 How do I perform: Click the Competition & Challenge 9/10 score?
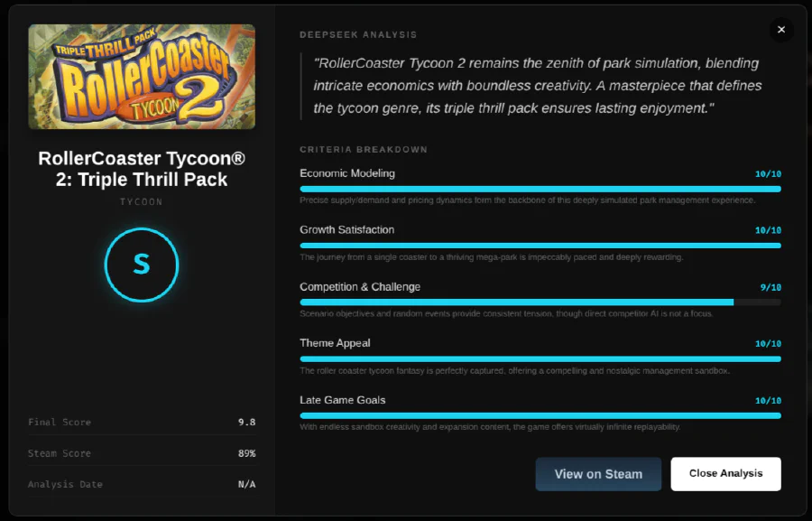[770, 287]
